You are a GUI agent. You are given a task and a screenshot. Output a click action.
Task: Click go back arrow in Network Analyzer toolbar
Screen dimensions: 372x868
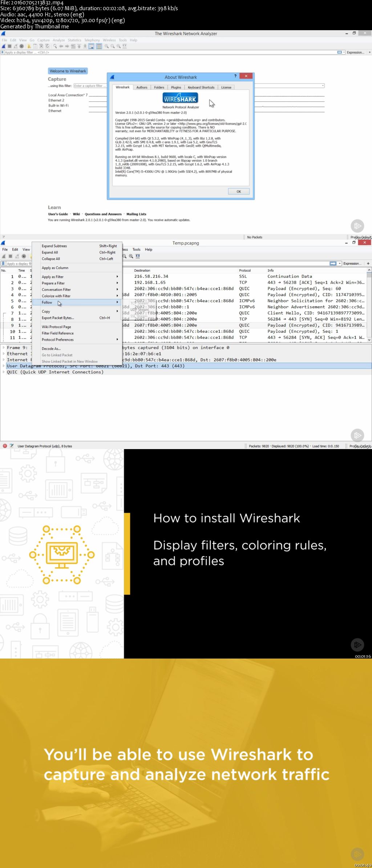coord(61,46)
